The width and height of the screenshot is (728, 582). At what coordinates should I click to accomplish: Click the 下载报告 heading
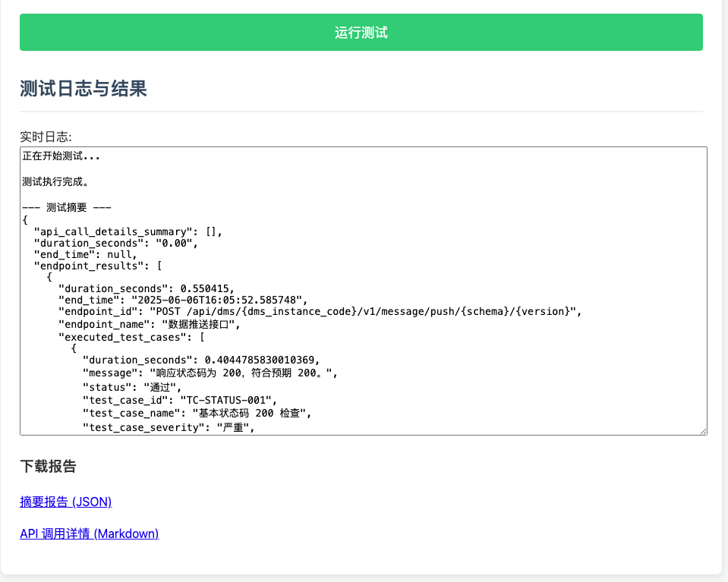pos(48,466)
